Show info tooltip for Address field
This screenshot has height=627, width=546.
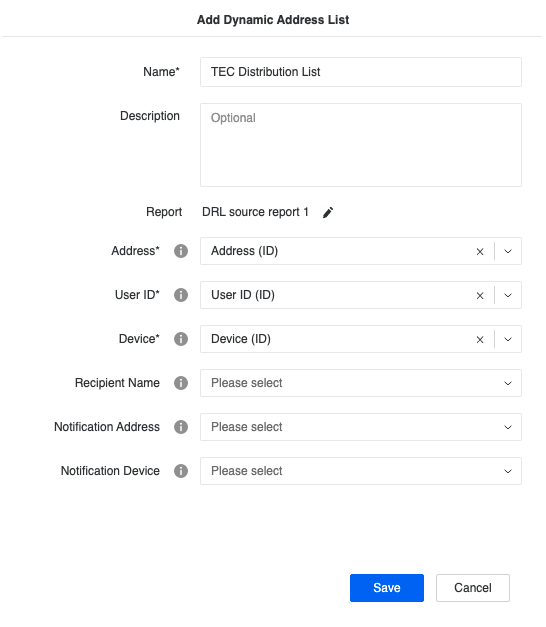pos(181,251)
